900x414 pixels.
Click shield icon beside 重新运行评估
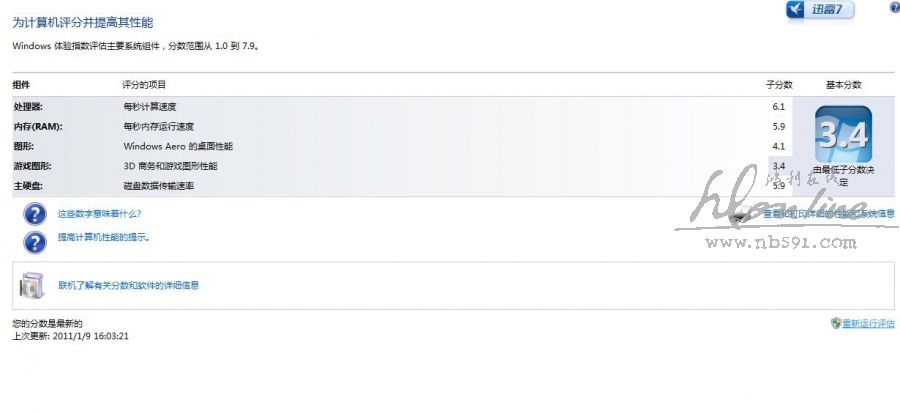[x=836, y=323]
